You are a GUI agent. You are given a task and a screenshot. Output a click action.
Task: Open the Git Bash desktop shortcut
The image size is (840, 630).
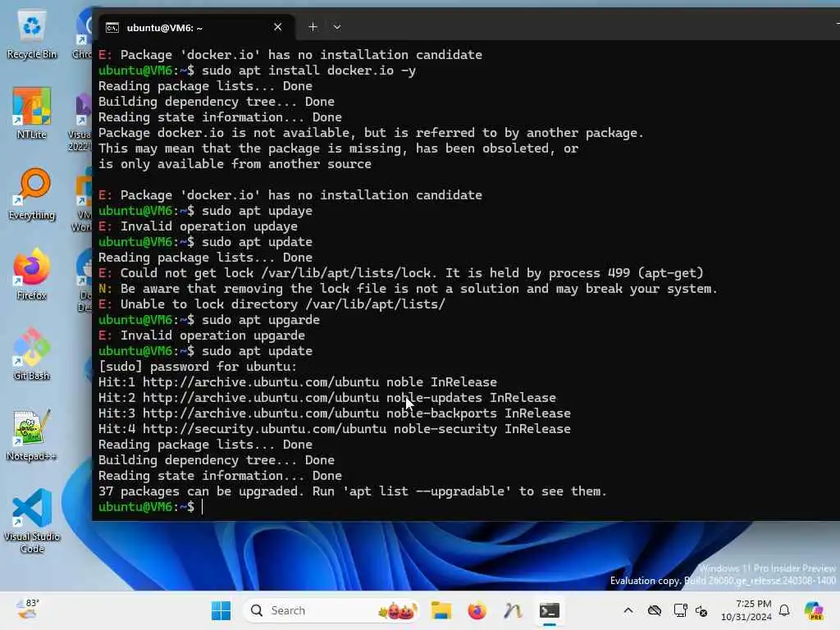pos(32,354)
